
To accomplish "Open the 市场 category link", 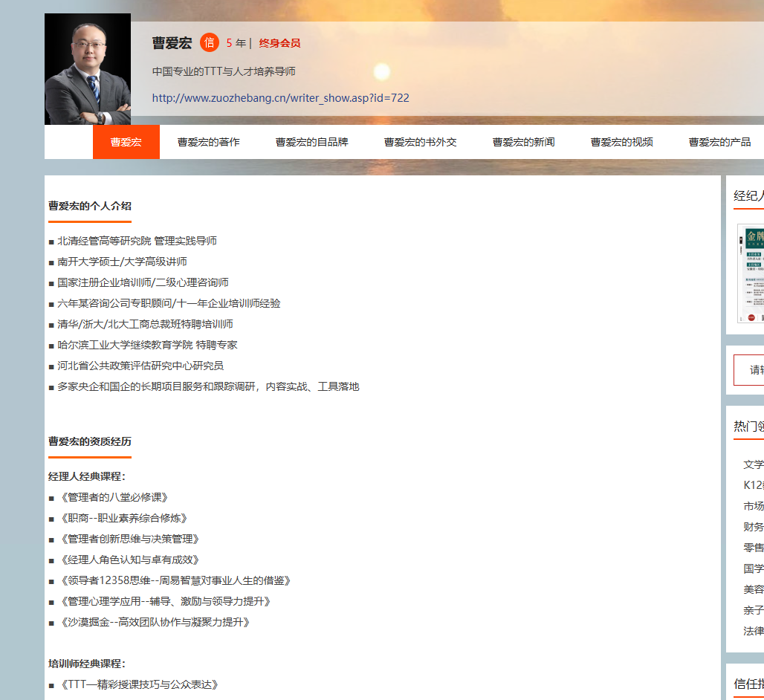I will point(753,506).
